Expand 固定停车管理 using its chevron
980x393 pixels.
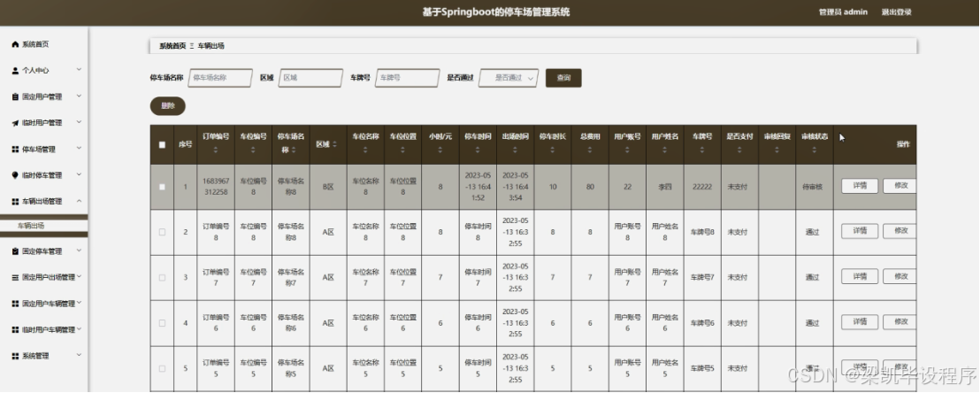[79, 251]
